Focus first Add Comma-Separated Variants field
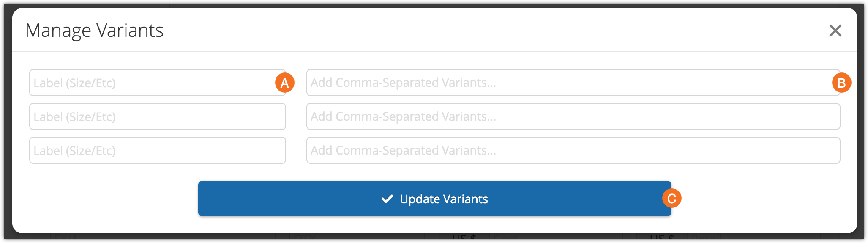 click(x=566, y=83)
